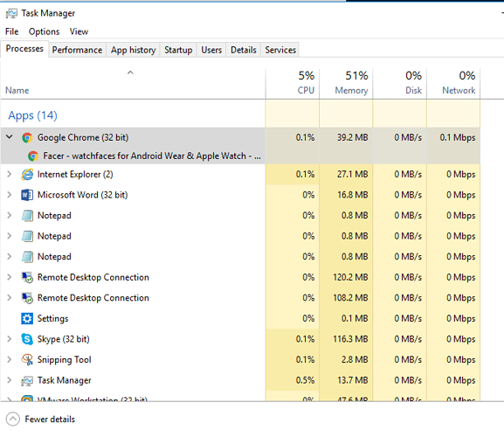Select the second Notepad process row

pos(240,236)
